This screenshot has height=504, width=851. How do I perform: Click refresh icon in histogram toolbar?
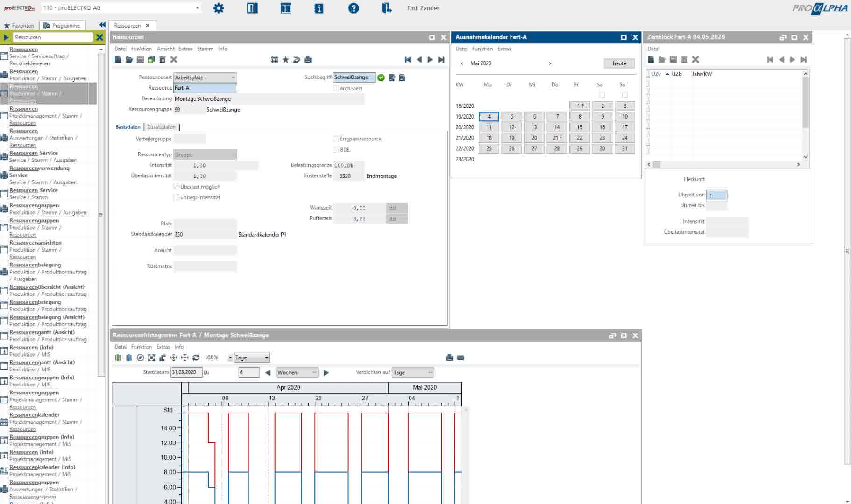click(196, 357)
